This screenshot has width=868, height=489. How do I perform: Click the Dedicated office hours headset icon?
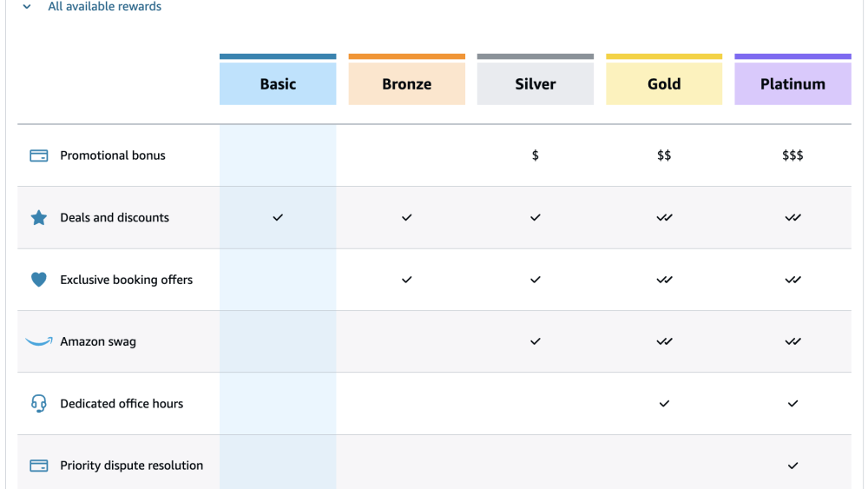(x=39, y=403)
